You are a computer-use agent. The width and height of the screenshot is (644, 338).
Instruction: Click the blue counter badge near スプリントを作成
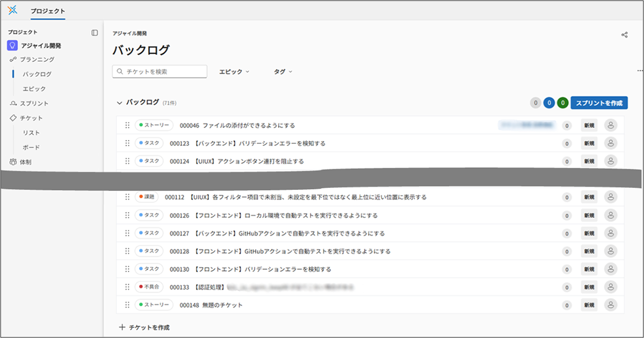549,103
